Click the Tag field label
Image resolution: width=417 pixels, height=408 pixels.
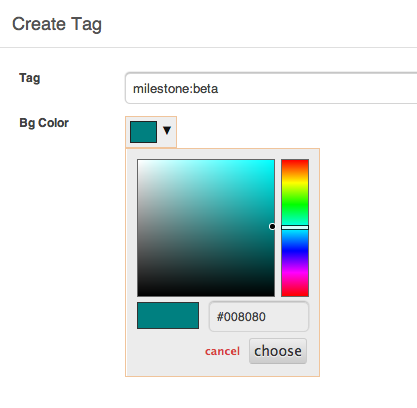coord(30,78)
